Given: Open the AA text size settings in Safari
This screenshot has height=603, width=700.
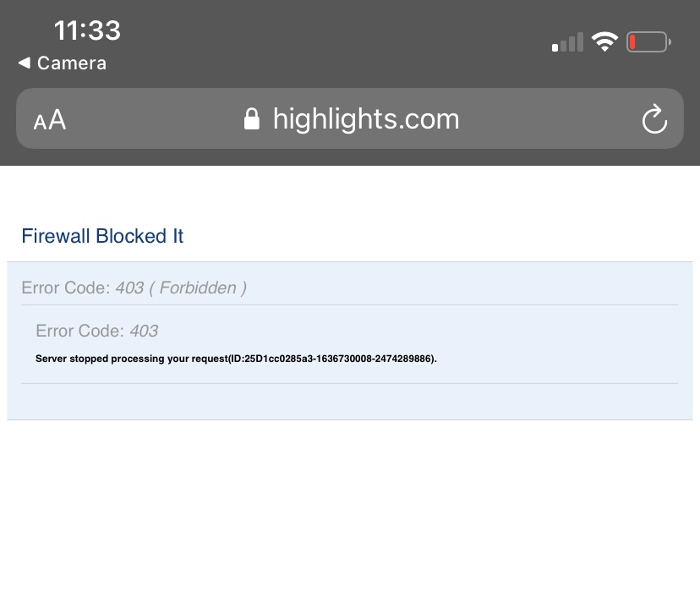Looking at the screenshot, I should [48, 119].
